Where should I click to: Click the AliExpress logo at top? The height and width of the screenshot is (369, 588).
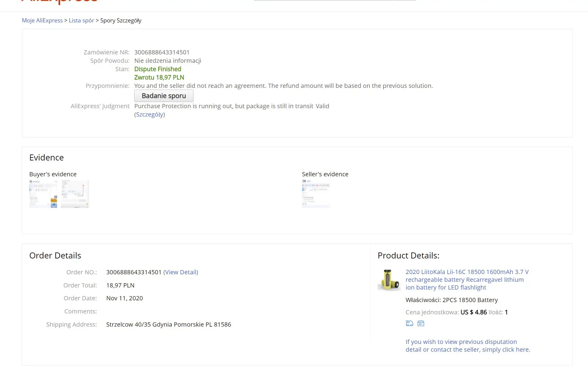click(60, 2)
